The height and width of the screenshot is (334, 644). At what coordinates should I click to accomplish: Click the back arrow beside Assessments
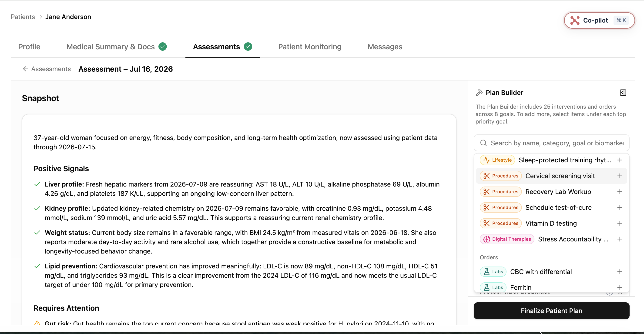point(26,69)
